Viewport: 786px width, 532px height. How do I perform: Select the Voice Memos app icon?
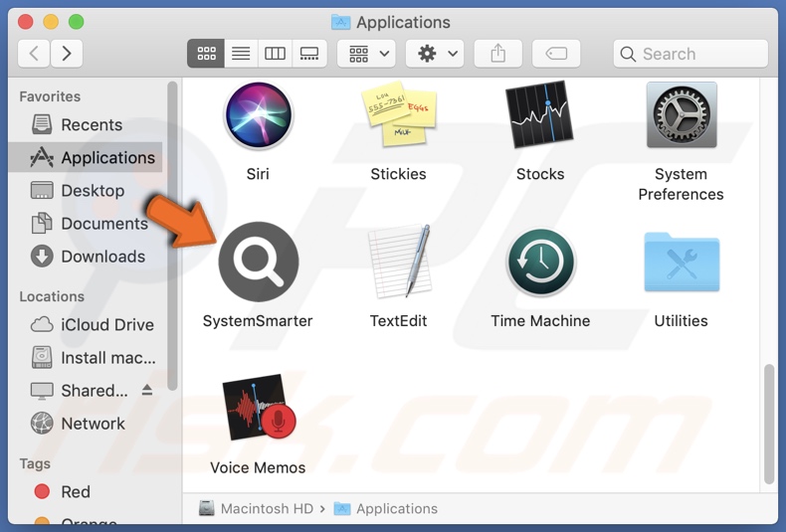coord(259,408)
